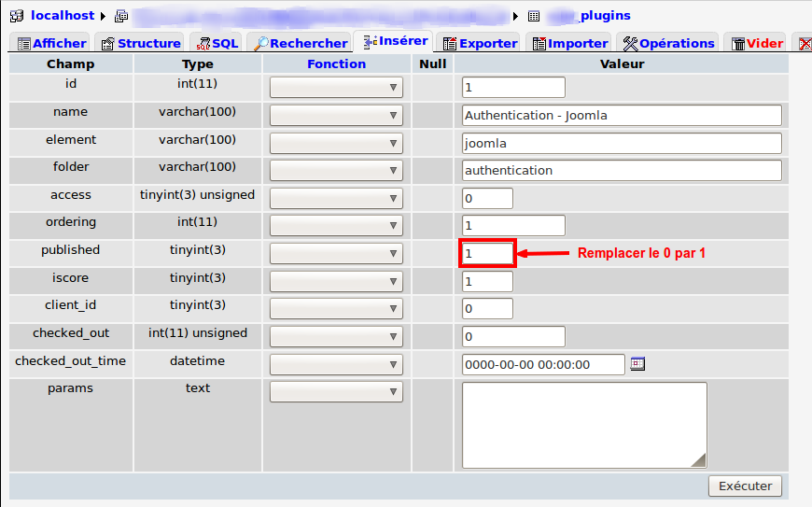
Task: Open the Structure tab
Action: tap(141, 43)
